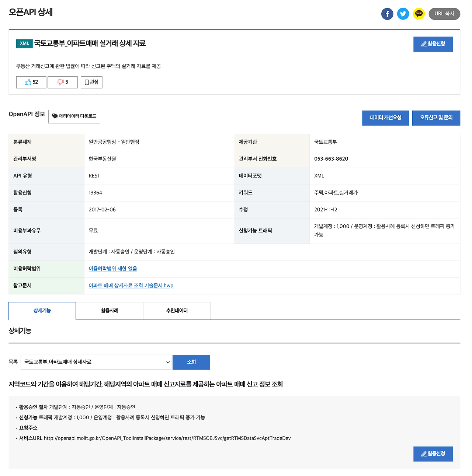Click the 조회 button
The width and height of the screenshot is (472, 476).
click(x=191, y=362)
